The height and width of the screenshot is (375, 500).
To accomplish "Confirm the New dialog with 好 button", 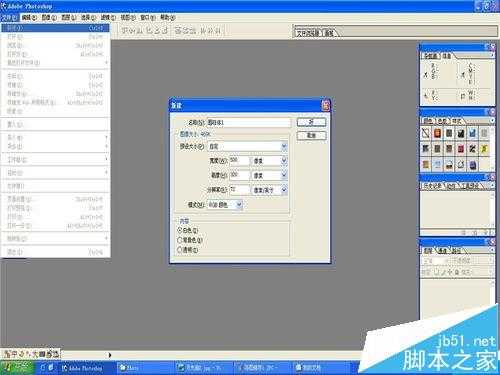I will tap(311, 122).
